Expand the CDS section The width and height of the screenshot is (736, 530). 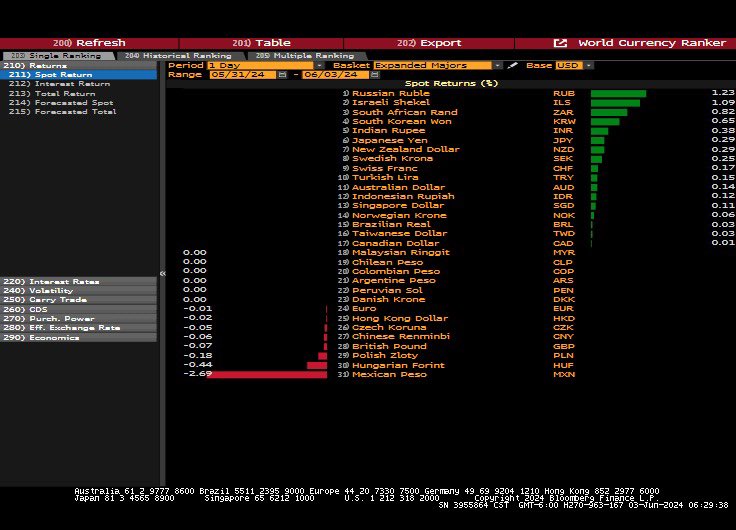[78, 309]
